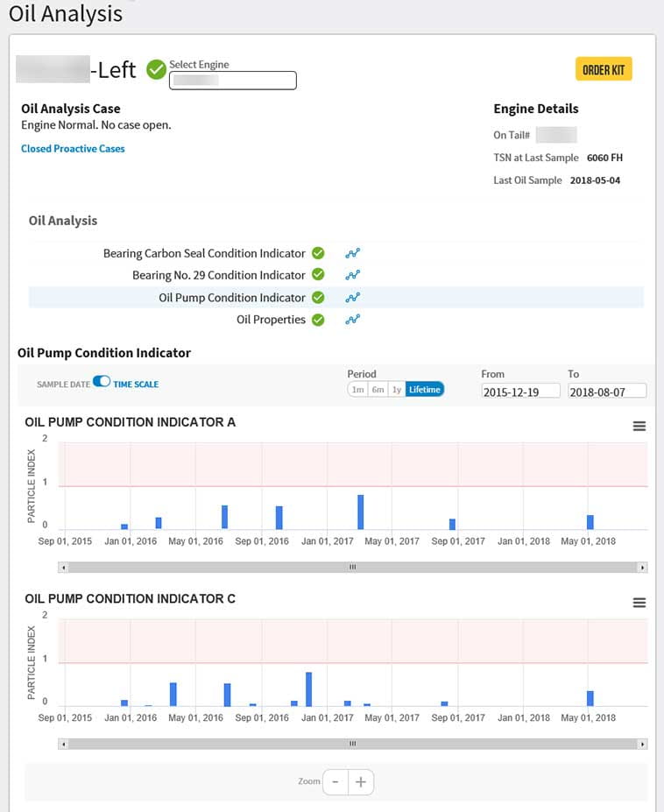Select the 6m period option
This screenshot has width=664, height=812.
tap(377, 390)
